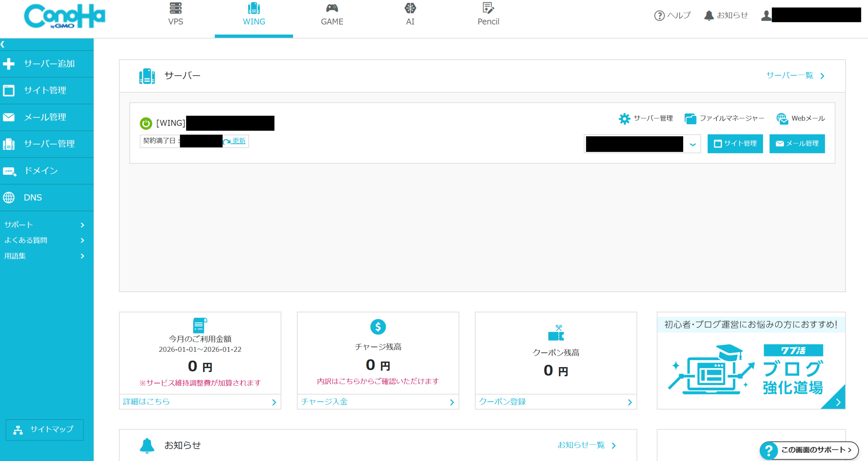The width and height of the screenshot is (868, 461).
Task: Open the domain selection dropdown
Action: [x=693, y=144]
